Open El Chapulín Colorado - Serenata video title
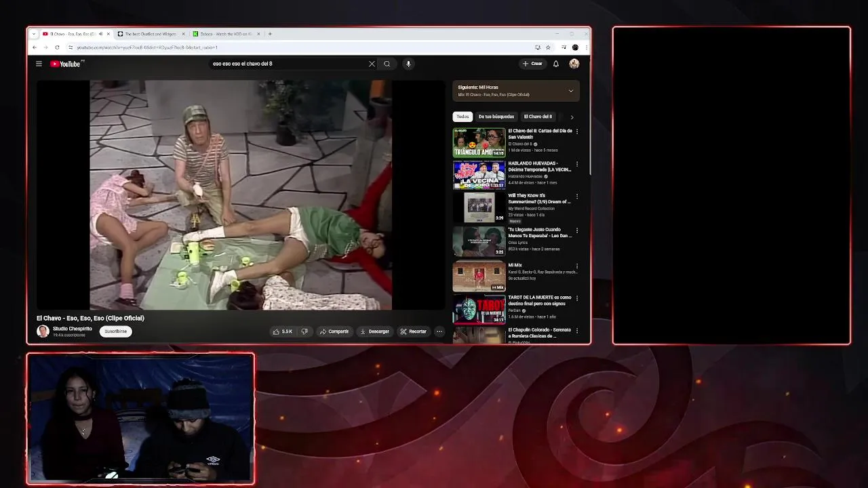Screen dimensions: 868x488 pyautogui.click(x=540, y=333)
